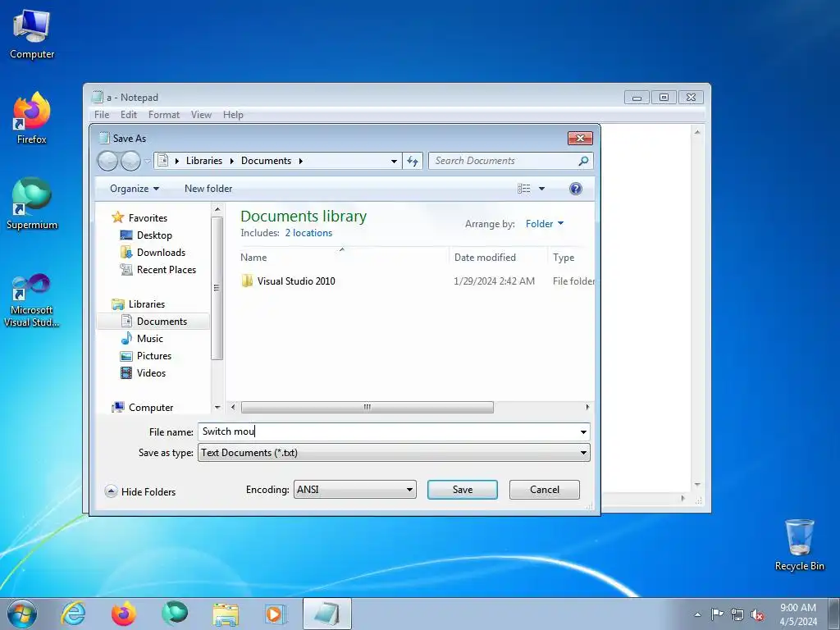Click Libraries in the address breadcrumb
The width and height of the screenshot is (840, 630).
point(204,161)
